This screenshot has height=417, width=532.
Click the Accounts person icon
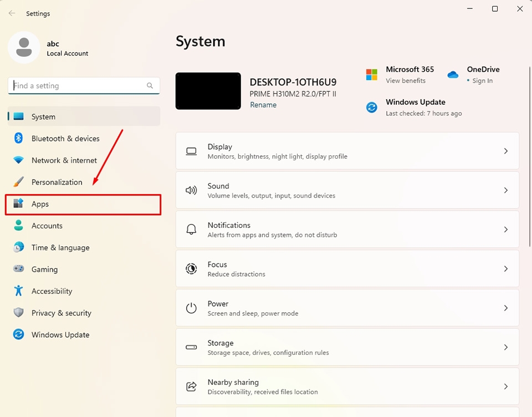(x=18, y=225)
